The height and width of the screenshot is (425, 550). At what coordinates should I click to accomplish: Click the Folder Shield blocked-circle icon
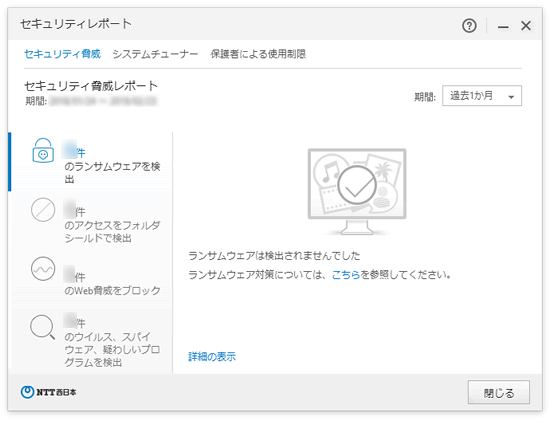[x=43, y=210]
